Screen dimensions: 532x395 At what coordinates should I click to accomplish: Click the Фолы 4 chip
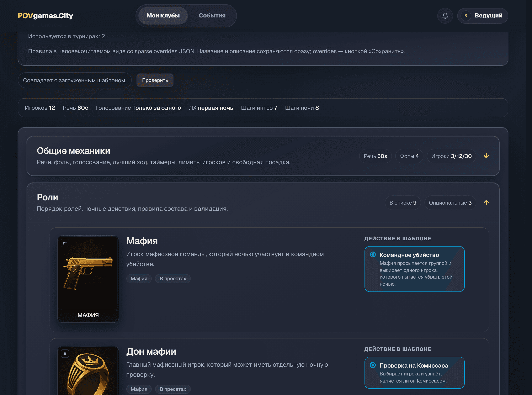click(x=409, y=156)
